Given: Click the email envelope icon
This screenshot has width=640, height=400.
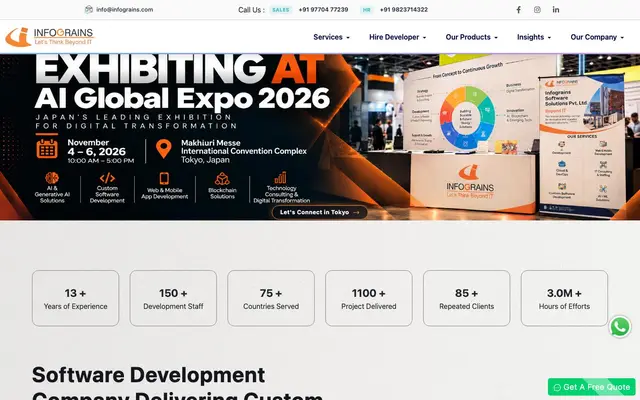Looking at the screenshot, I should (89, 9).
